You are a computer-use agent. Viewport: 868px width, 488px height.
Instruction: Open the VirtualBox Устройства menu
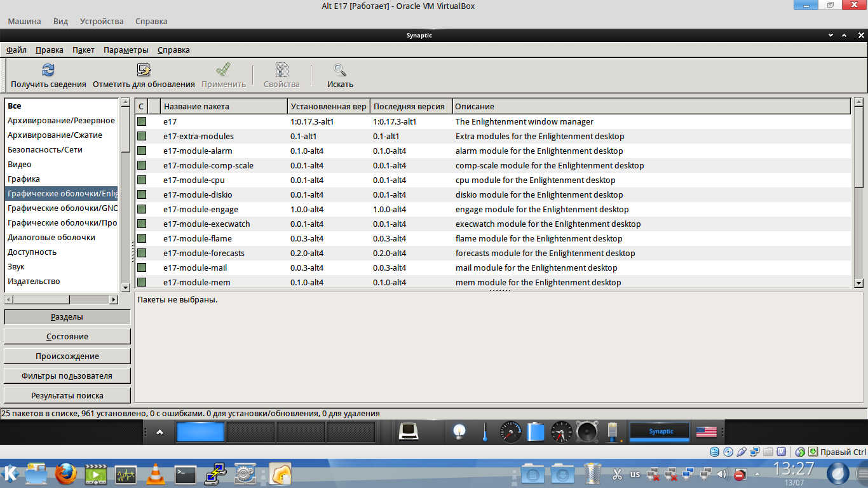click(102, 21)
